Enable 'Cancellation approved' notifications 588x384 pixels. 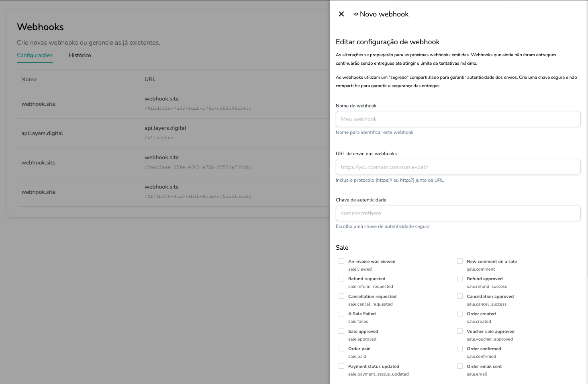pyautogui.click(x=459, y=296)
